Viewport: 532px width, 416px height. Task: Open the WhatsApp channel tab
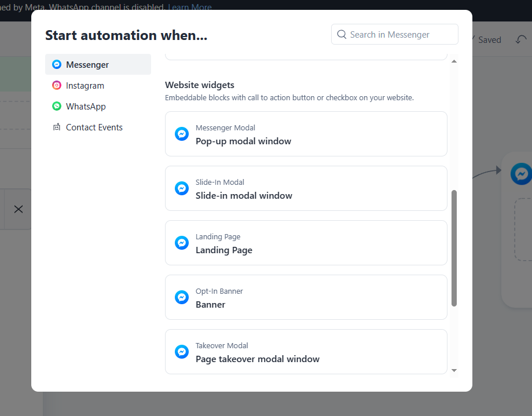click(86, 107)
